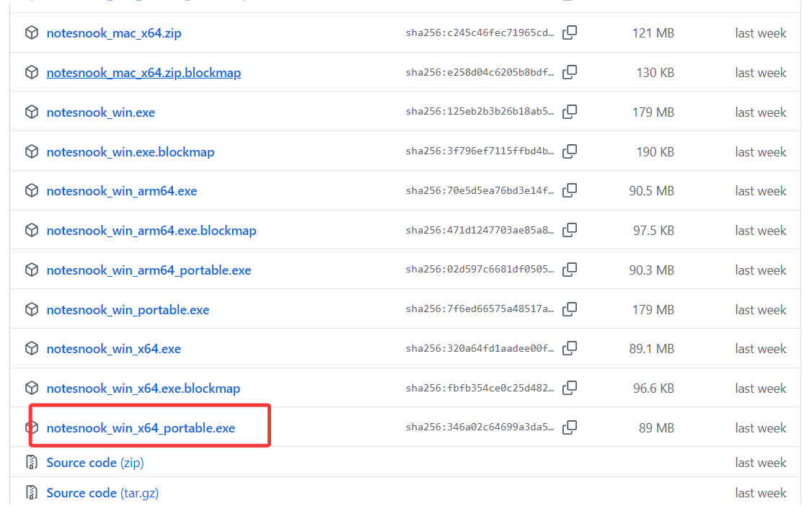Copy hash of notesnook_win_arm64_portable.exe
The height and width of the screenshot is (506, 812).
click(570, 270)
